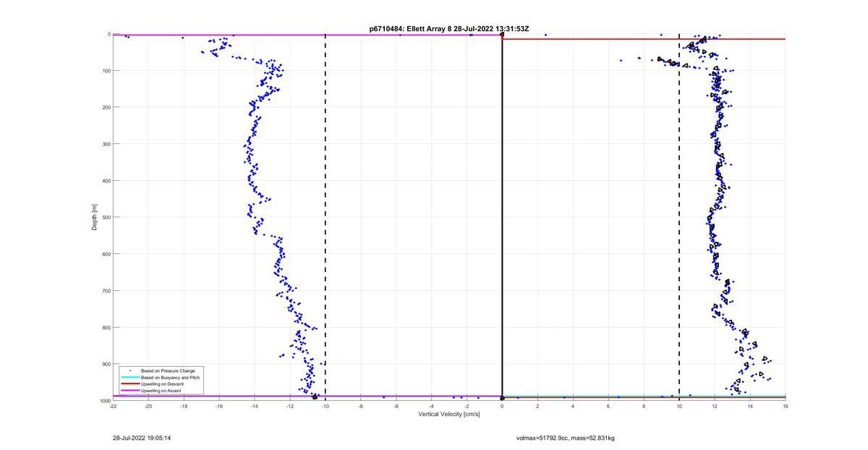This screenshot has width=868, height=450.
Task: Click the depth tick label '900'
Action: (106, 364)
